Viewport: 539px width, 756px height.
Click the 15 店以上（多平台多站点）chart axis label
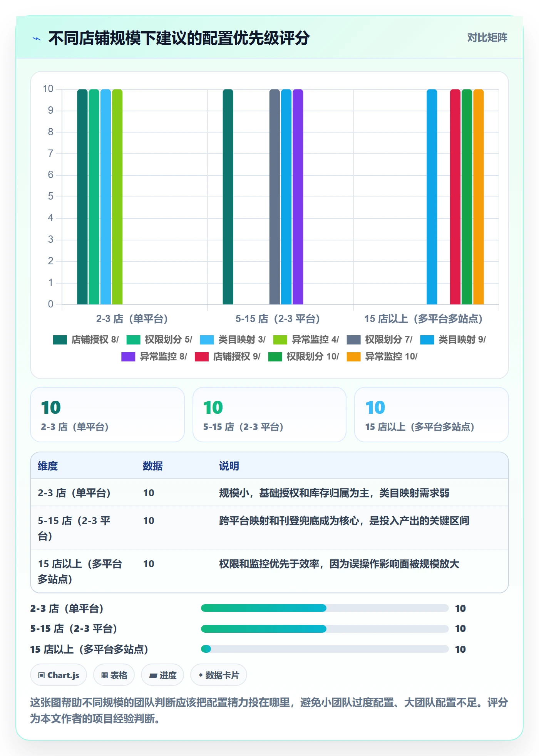click(423, 319)
